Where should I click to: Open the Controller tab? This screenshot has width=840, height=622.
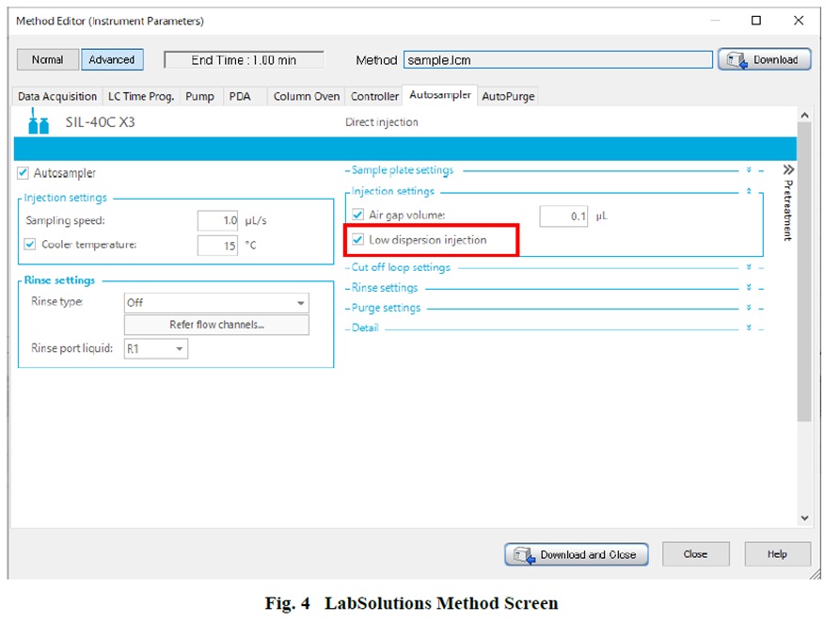tap(374, 96)
